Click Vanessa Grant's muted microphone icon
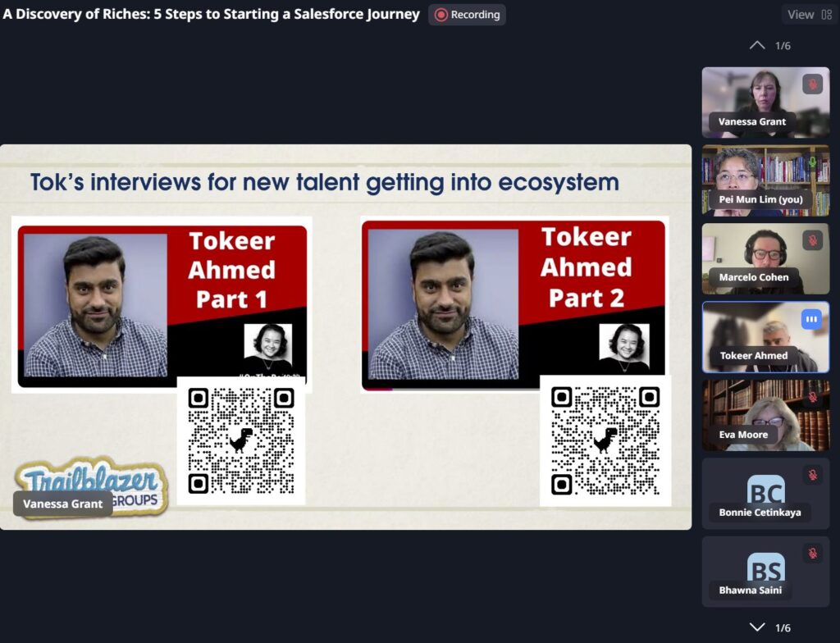The image size is (840, 643). (812, 84)
